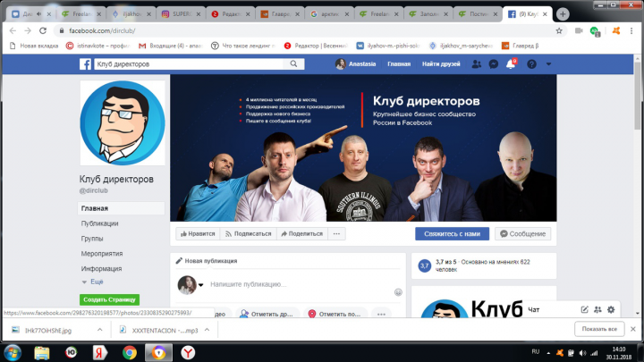Open Yandex Я icon in taskbar
This screenshot has height=362, width=644.
(100, 352)
